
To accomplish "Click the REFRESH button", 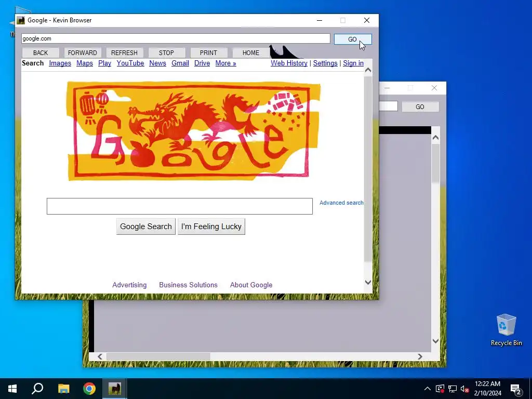I will coord(124,52).
